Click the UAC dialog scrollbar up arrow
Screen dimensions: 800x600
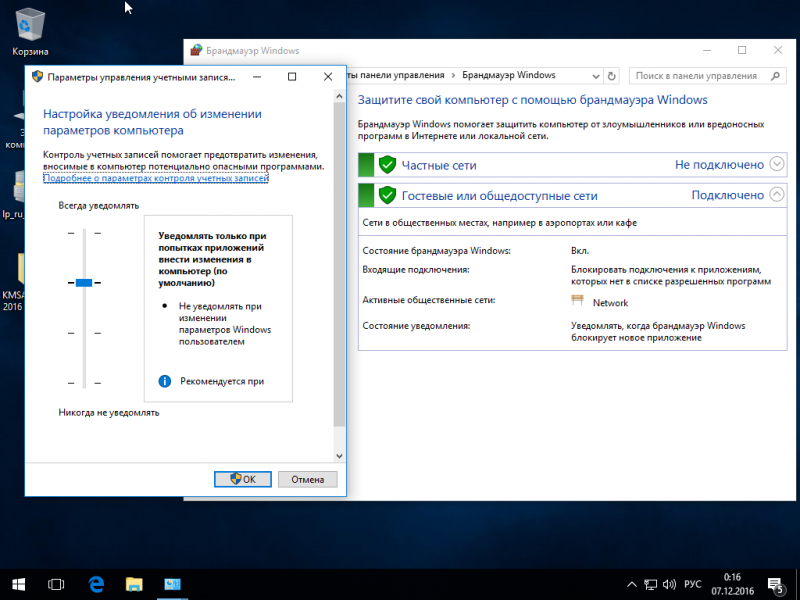[x=339, y=96]
